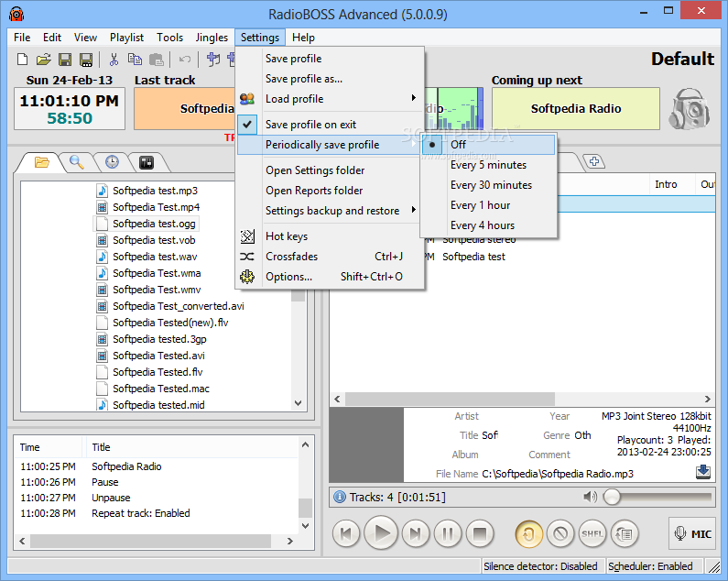The image size is (728, 581).
Task: Select Every 30 minutes option
Action: click(x=488, y=185)
